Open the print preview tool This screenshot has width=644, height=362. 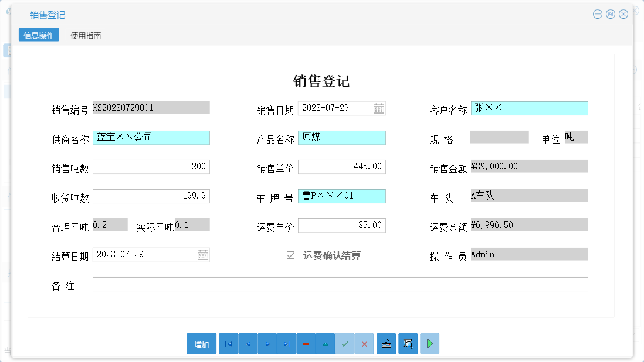[x=408, y=344]
